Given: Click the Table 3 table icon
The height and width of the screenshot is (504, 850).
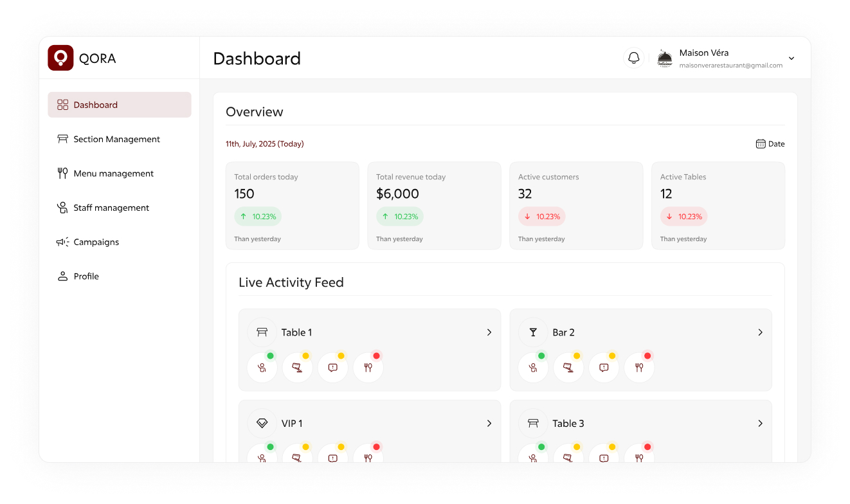Looking at the screenshot, I should (x=533, y=424).
